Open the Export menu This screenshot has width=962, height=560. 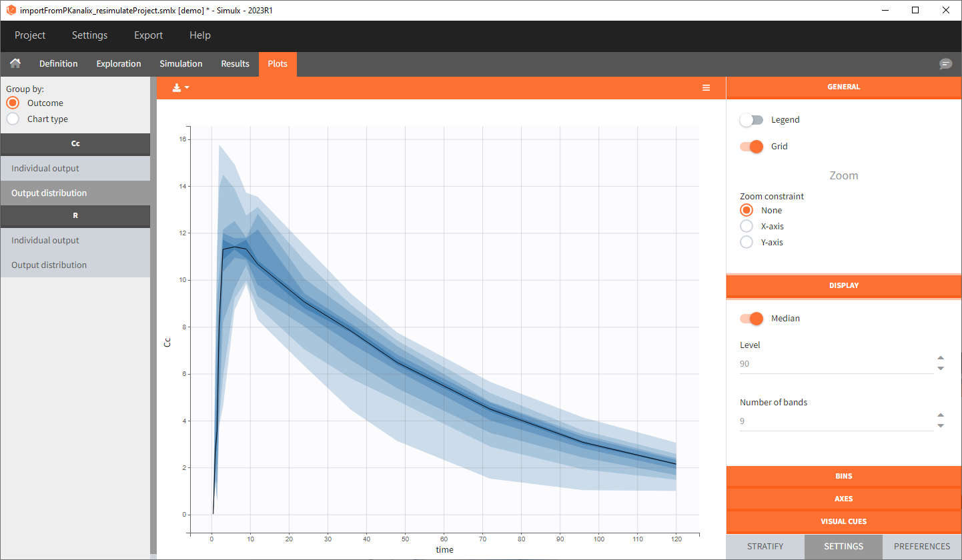point(148,35)
